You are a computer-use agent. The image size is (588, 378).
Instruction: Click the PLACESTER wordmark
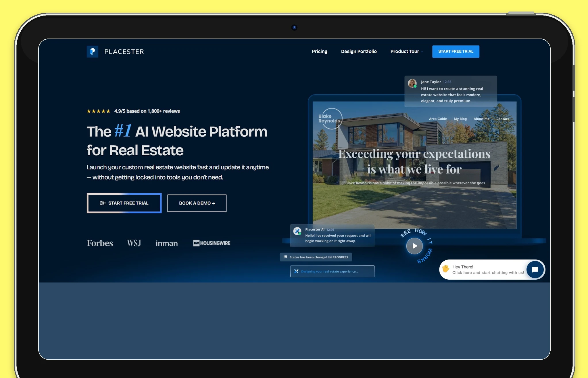point(124,52)
